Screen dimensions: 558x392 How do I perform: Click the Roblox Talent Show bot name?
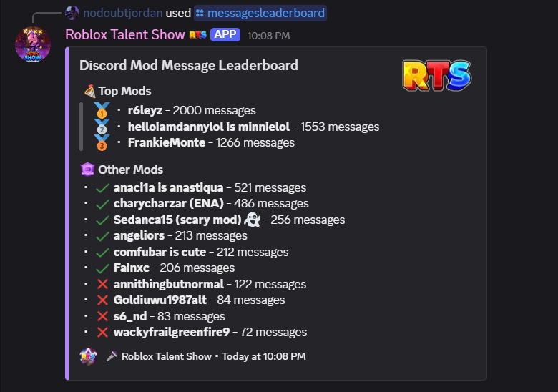(125, 35)
